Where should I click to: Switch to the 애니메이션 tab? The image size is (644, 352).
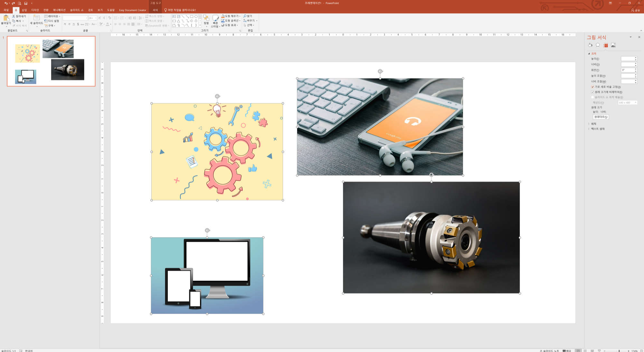tap(59, 10)
